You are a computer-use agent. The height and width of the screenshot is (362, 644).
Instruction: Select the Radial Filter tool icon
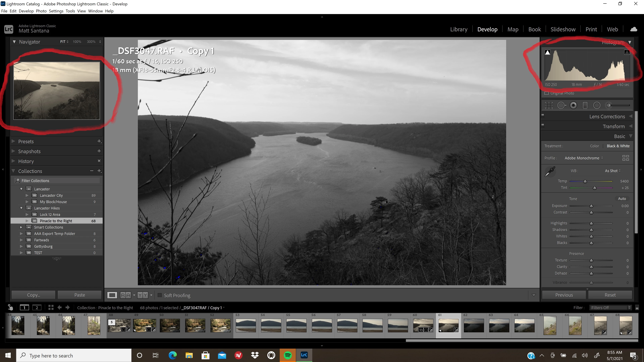[x=597, y=105]
